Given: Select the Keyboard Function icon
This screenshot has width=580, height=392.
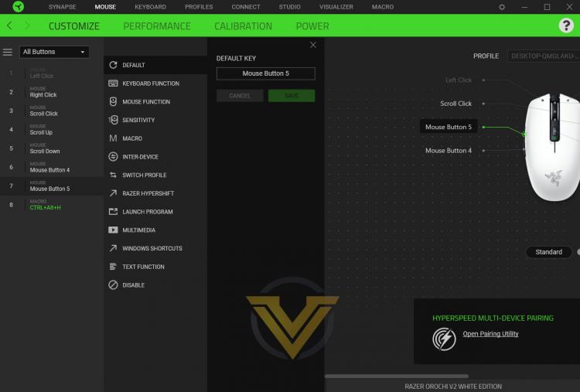Looking at the screenshot, I should click(x=113, y=84).
